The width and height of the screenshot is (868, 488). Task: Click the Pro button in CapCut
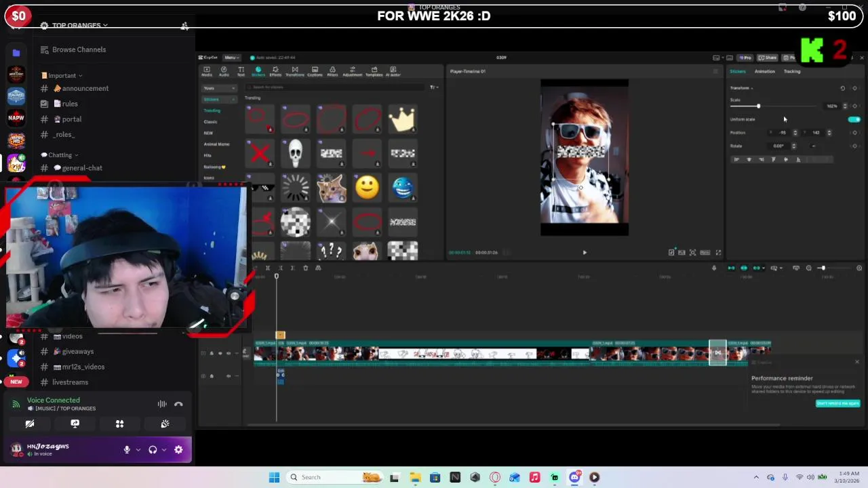click(745, 58)
